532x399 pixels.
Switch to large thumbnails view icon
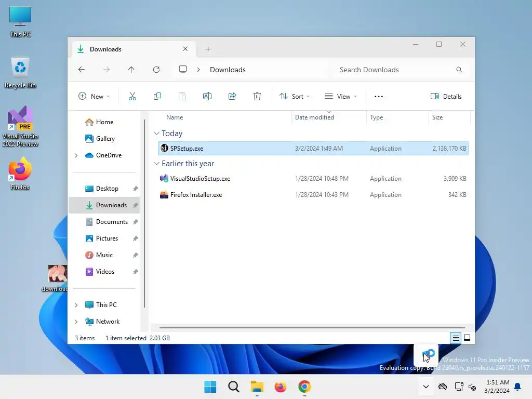click(x=467, y=338)
